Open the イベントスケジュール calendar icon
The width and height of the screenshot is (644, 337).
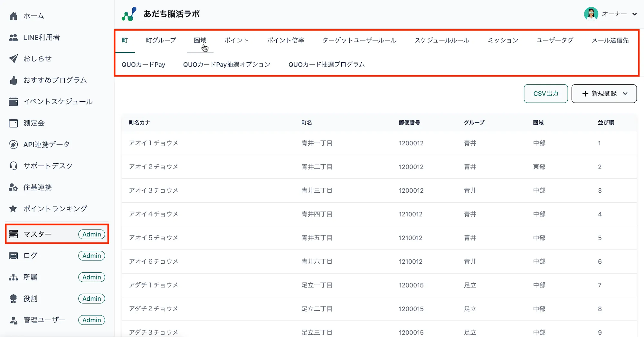pyautogui.click(x=13, y=101)
